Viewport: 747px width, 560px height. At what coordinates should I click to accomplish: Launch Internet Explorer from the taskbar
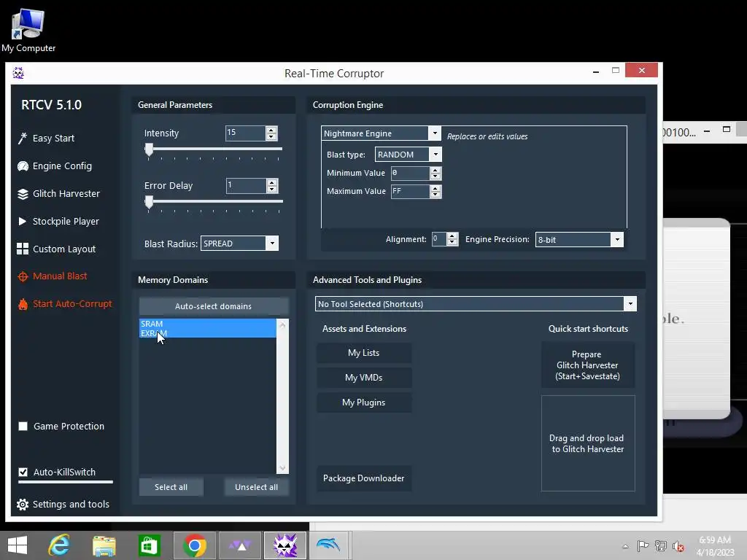59,545
